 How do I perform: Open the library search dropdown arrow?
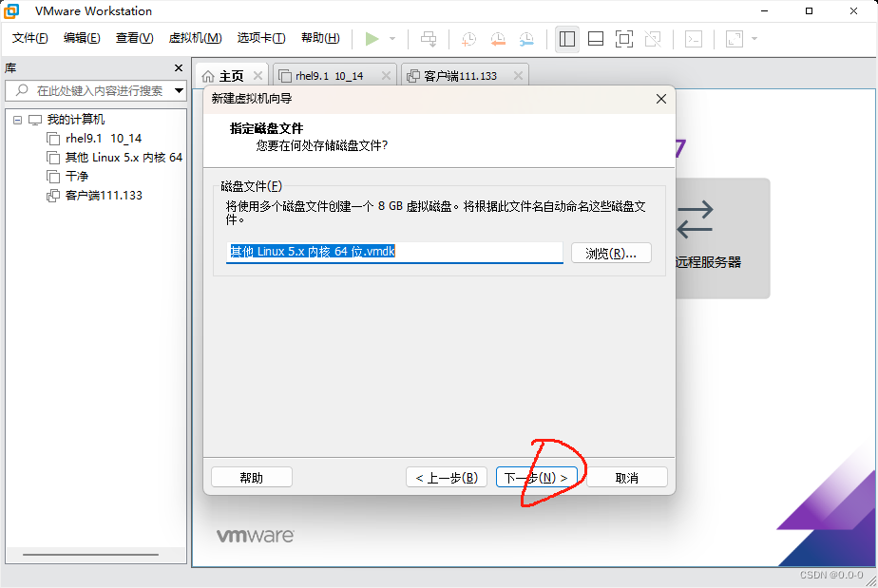pyautogui.click(x=179, y=90)
